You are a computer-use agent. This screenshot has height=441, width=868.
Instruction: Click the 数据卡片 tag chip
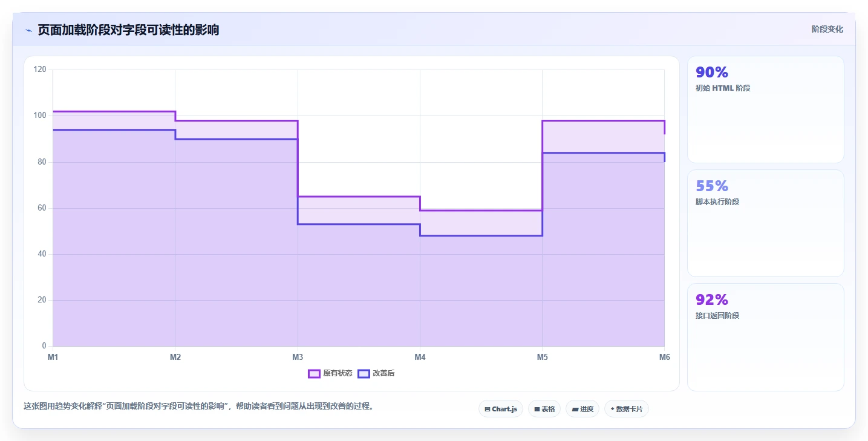627,409
